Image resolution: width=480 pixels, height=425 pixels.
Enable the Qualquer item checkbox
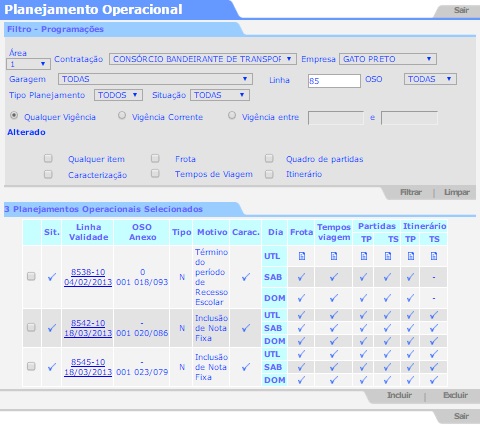(x=48, y=158)
